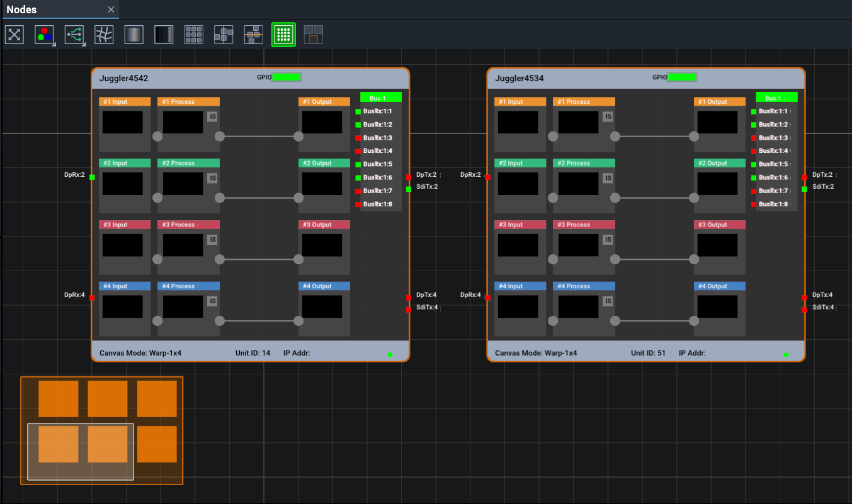Click the #2 Output header in Juggler4542

(x=324, y=163)
